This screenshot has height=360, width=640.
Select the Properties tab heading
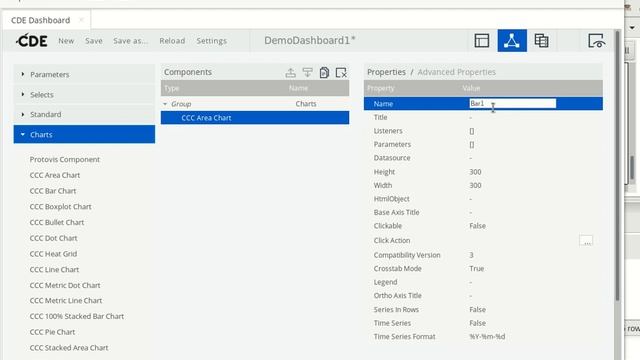[x=386, y=72]
